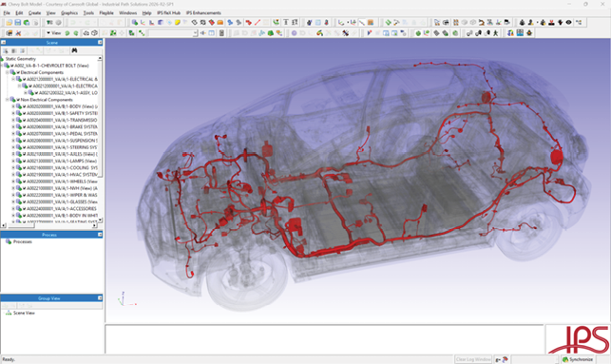This screenshot has height=364, width=611.
Task: Click the robot arm toolbar icon
Action: click(x=482, y=22)
